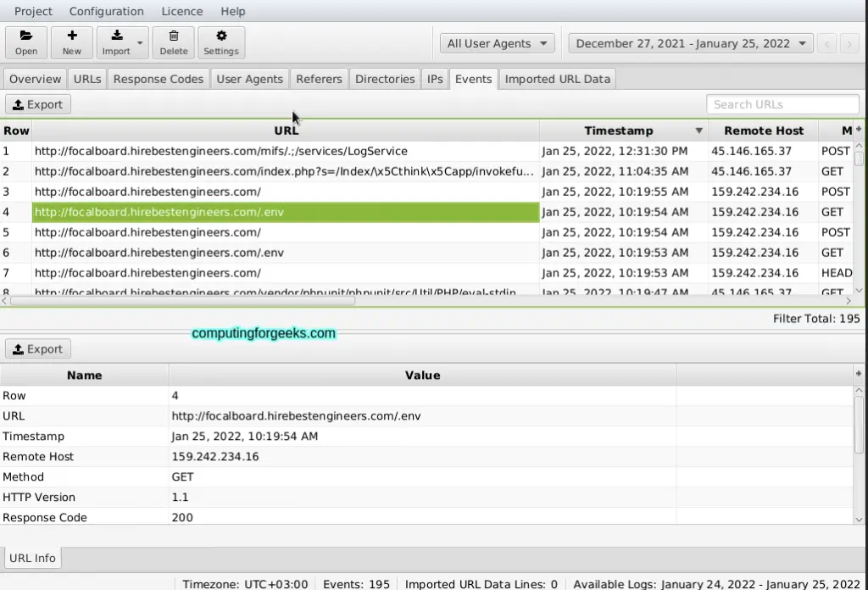Click scroll-right arrow of events table
868x590 pixels.
pyautogui.click(x=849, y=301)
